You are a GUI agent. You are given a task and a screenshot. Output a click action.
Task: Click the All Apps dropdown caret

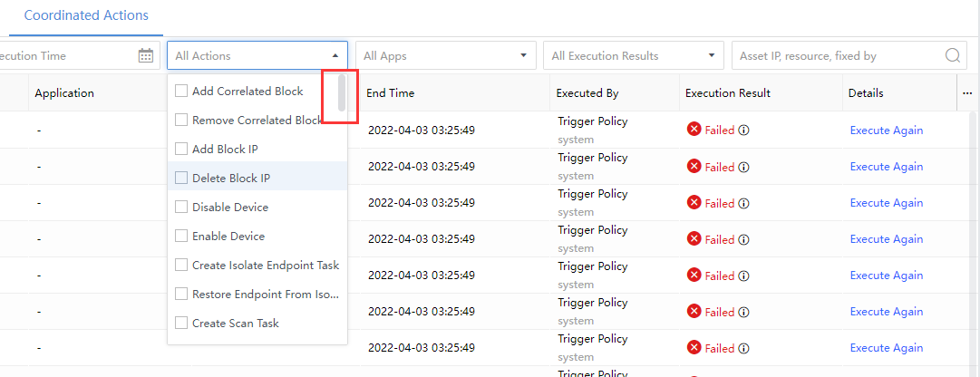click(x=523, y=55)
